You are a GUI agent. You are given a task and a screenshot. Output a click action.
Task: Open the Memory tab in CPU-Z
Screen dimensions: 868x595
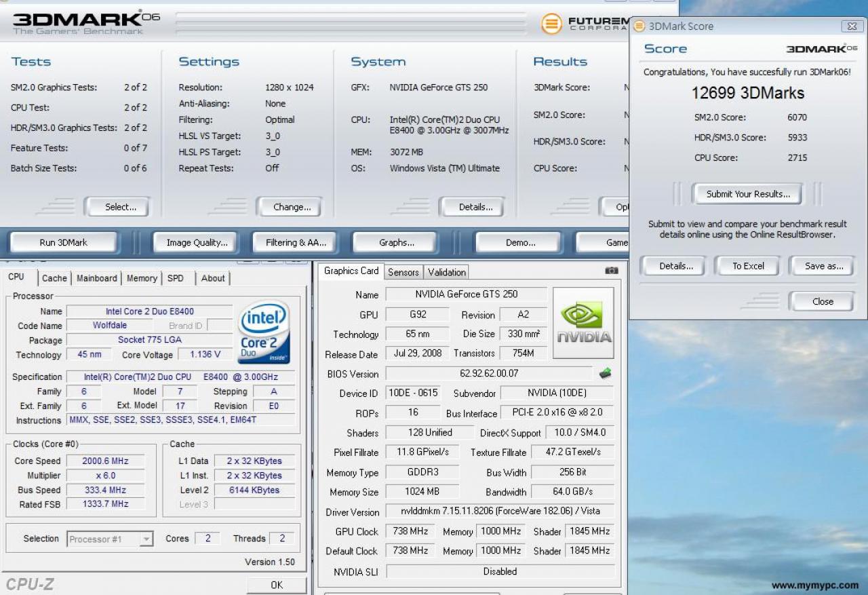click(x=142, y=278)
